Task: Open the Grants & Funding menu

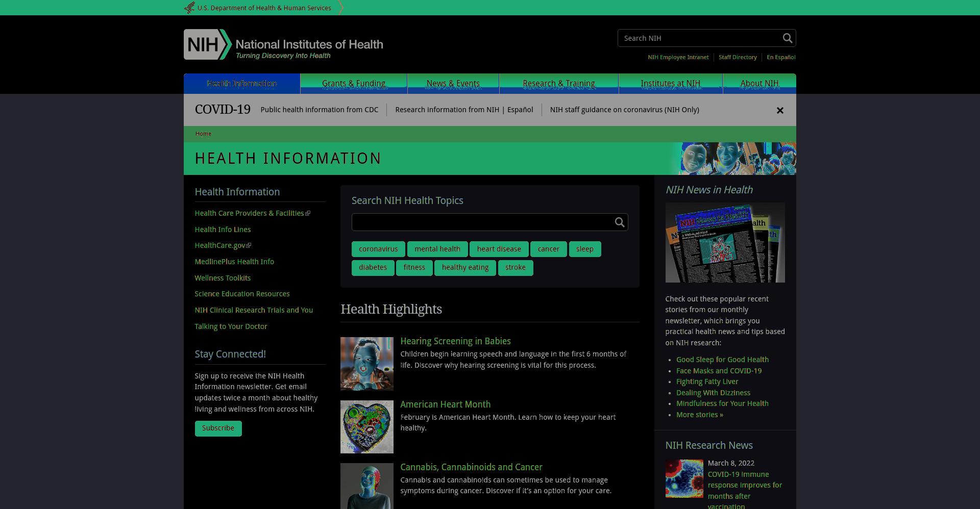Action: click(x=354, y=84)
